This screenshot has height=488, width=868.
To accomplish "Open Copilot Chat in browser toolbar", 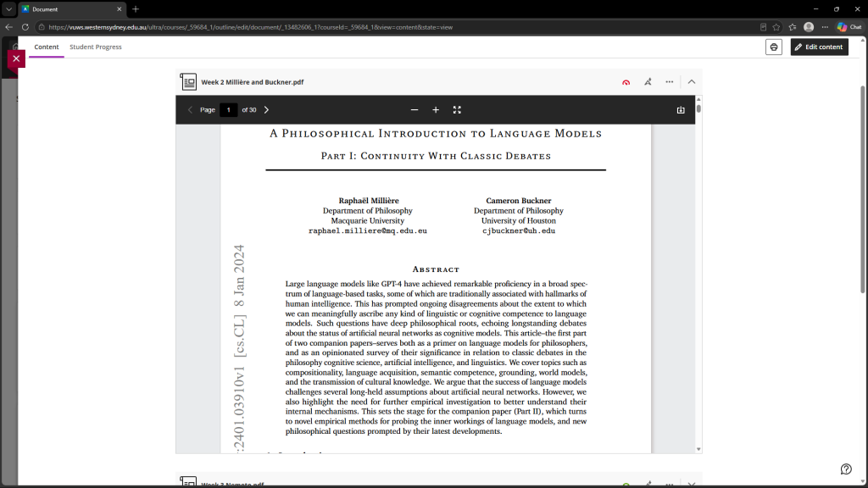I will [x=849, y=27].
